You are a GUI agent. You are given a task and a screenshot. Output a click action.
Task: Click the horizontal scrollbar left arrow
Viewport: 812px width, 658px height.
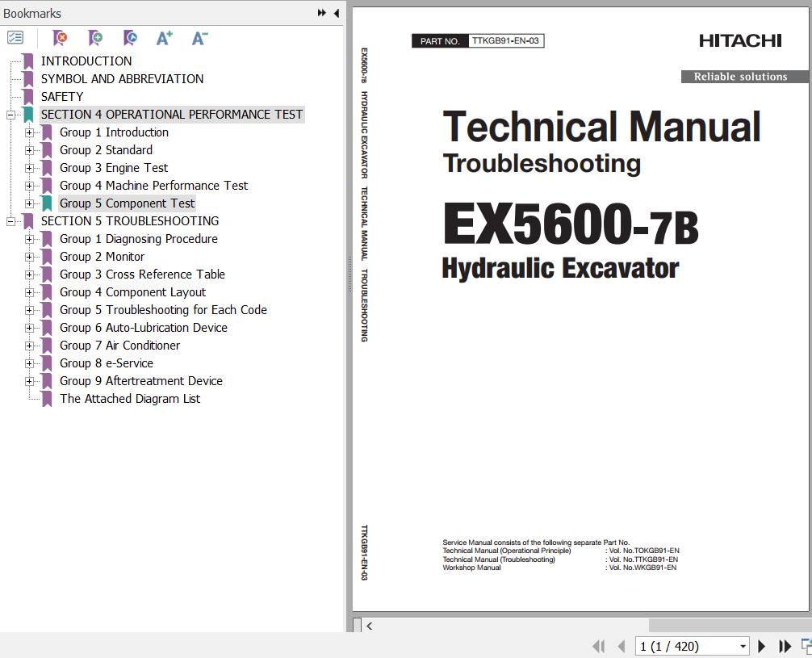click(x=369, y=626)
